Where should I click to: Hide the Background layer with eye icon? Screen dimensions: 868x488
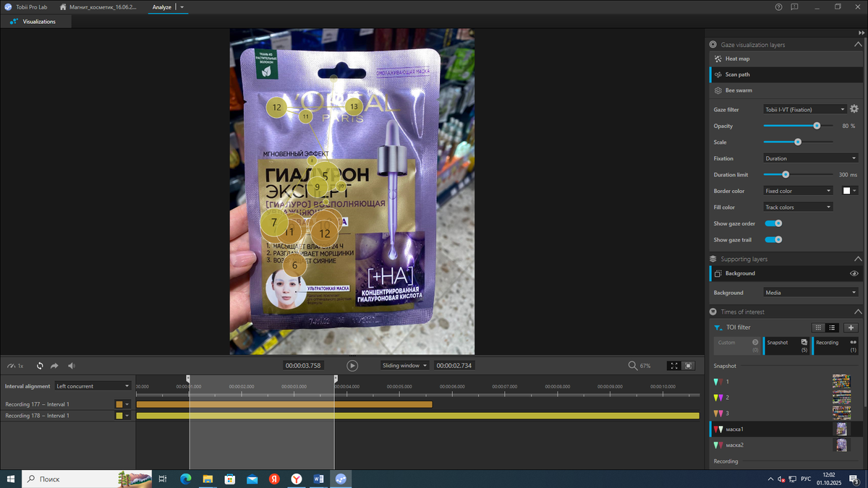pyautogui.click(x=854, y=273)
